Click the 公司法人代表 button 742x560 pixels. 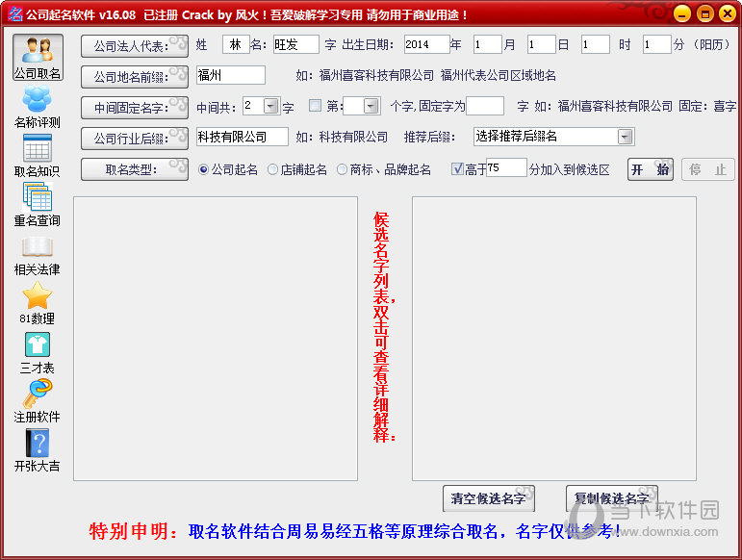pyautogui.click(x=135, y=46)
